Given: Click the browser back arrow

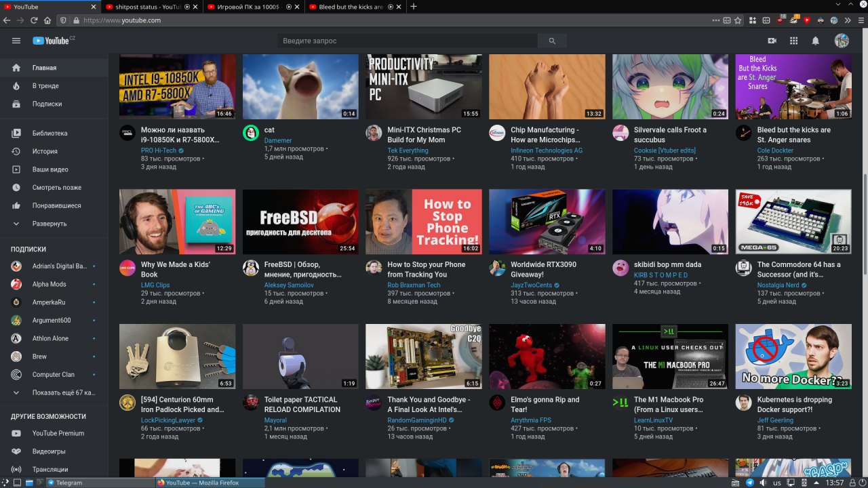Looking at the screenshot, I should pyautogui.click(x=7, y=20).
